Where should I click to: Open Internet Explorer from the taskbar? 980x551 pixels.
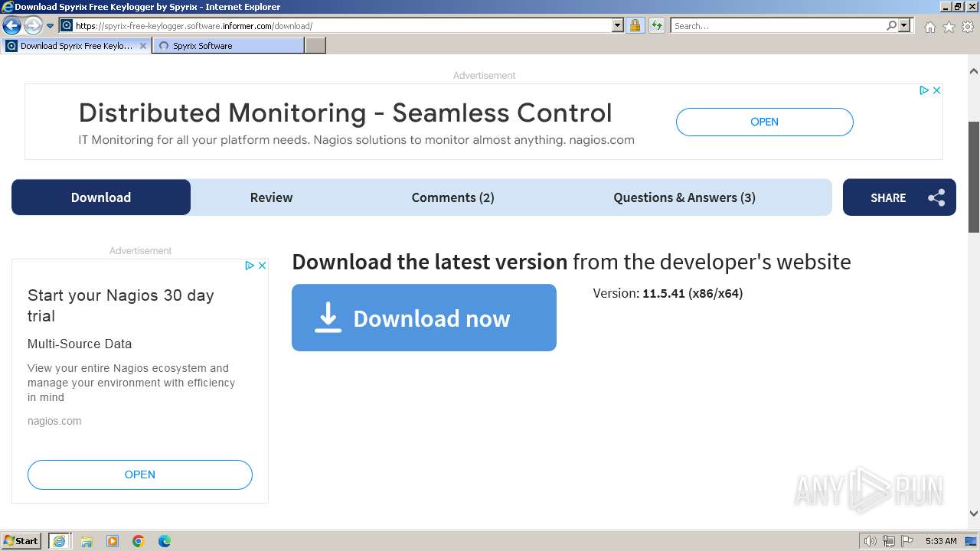[x=60, y=541]
